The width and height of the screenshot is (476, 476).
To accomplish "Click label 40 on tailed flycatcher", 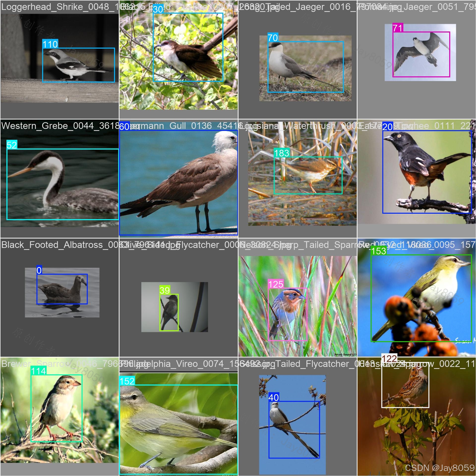I will pos(274,397).
